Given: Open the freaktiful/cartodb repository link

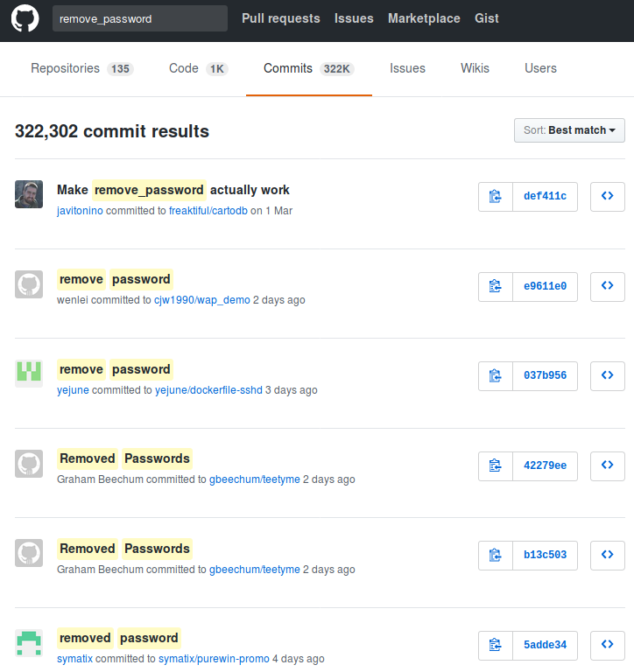Looking at the screenshot, I should coord(208,211).
